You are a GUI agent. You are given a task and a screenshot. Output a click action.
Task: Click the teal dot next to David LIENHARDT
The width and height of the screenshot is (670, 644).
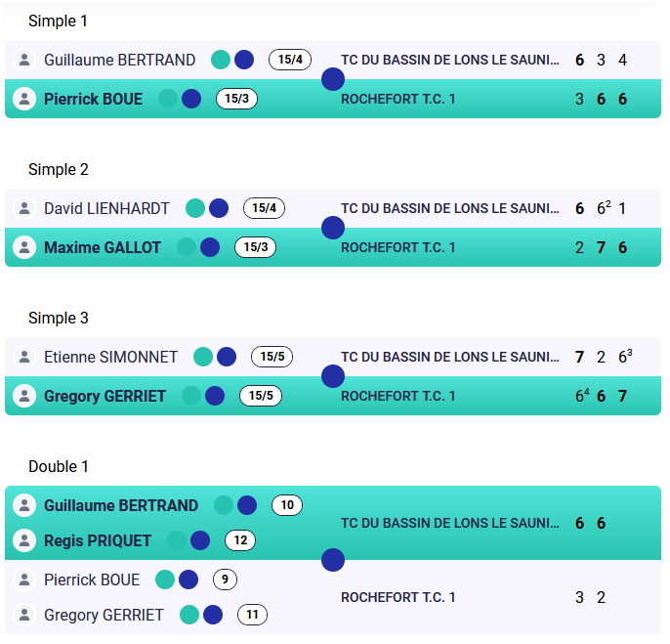pyautogui.click(x=195, y=208)
